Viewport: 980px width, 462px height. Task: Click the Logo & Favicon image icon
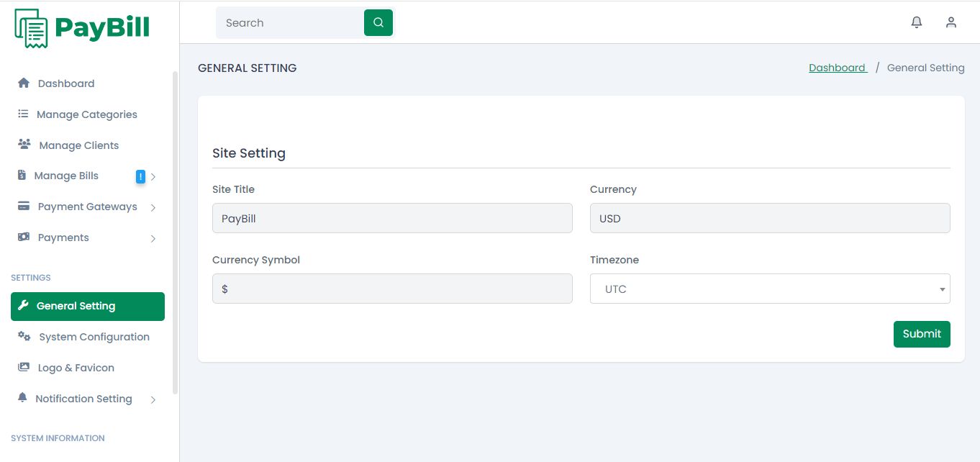(24, 368)
